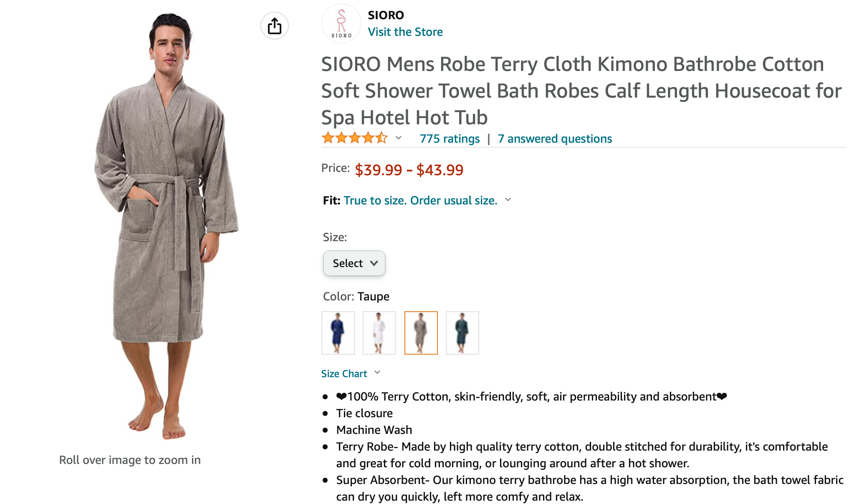Screen dimensions: 859x504
Task: Click the star rating icons
Action: (x=355, y=138)
